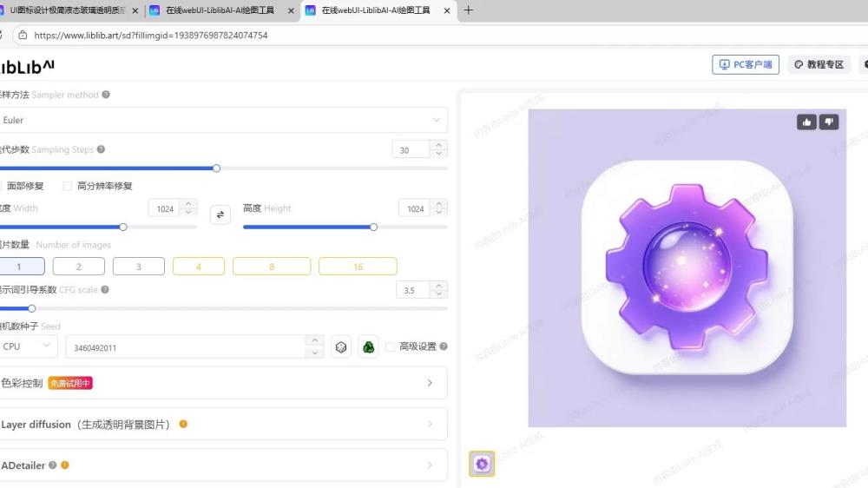This screenshot has height=488, width=868.
Task: Open the Euler sampler dropdown
Action: tap(222, 121)
